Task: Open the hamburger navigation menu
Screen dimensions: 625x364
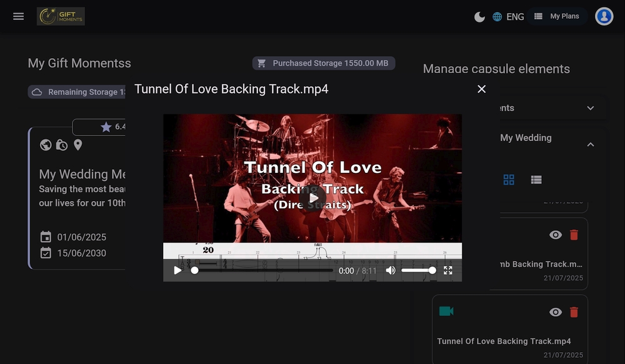Action: (19, 16)
